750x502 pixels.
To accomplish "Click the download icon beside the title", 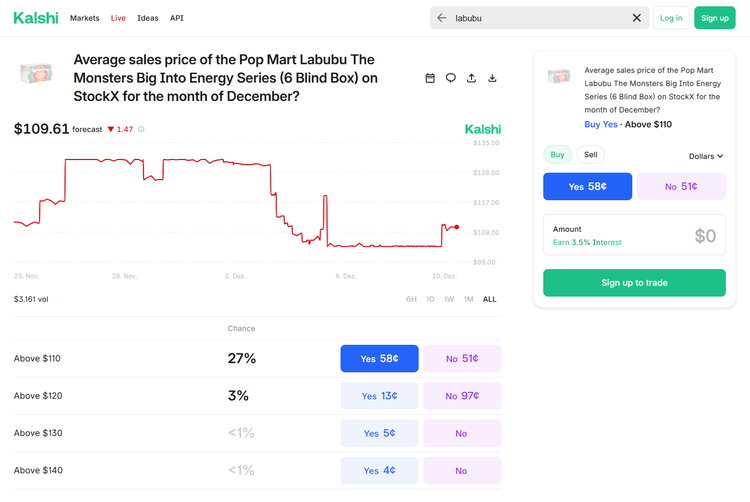I will 493,78.
